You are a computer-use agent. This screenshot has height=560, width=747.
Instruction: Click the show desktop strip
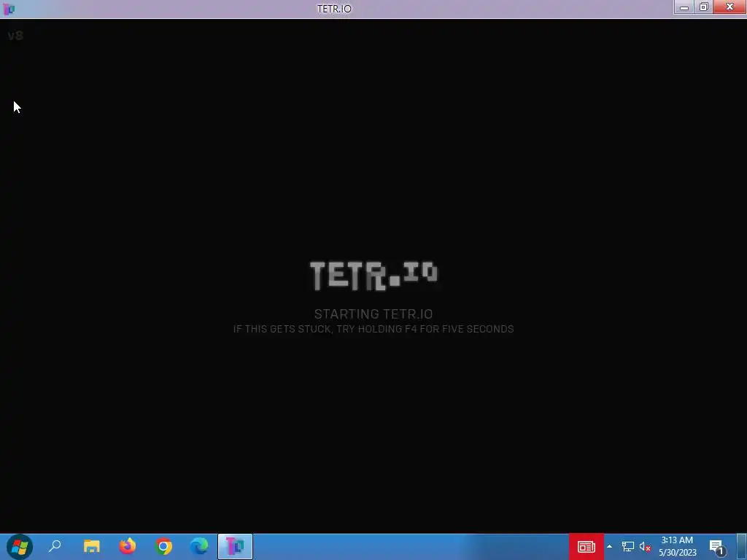(x=742, y=547)
